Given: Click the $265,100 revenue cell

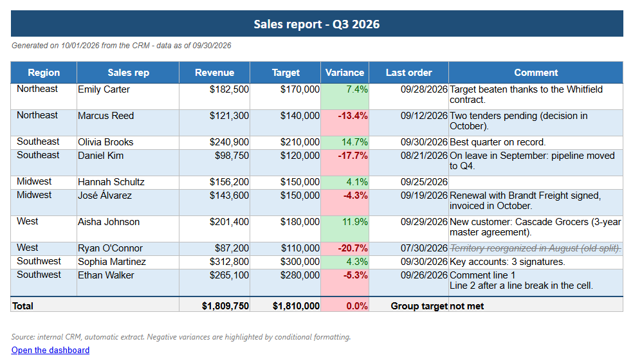Looking at the screenshot, I should click(x=214, y=282).
